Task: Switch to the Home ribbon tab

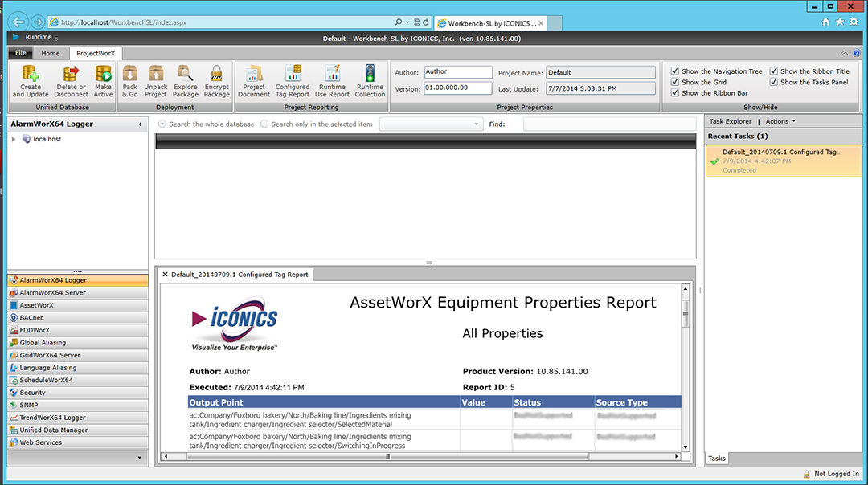Action: point(51,54)
